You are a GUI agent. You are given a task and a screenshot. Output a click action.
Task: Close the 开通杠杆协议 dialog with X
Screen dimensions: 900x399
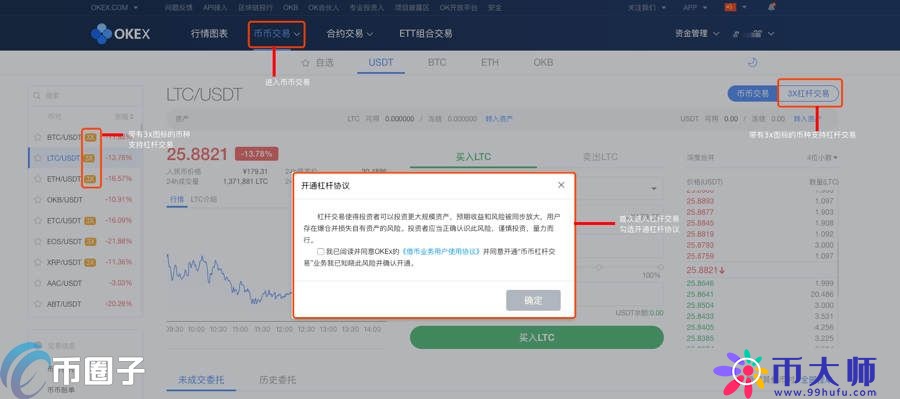(561, 185)
